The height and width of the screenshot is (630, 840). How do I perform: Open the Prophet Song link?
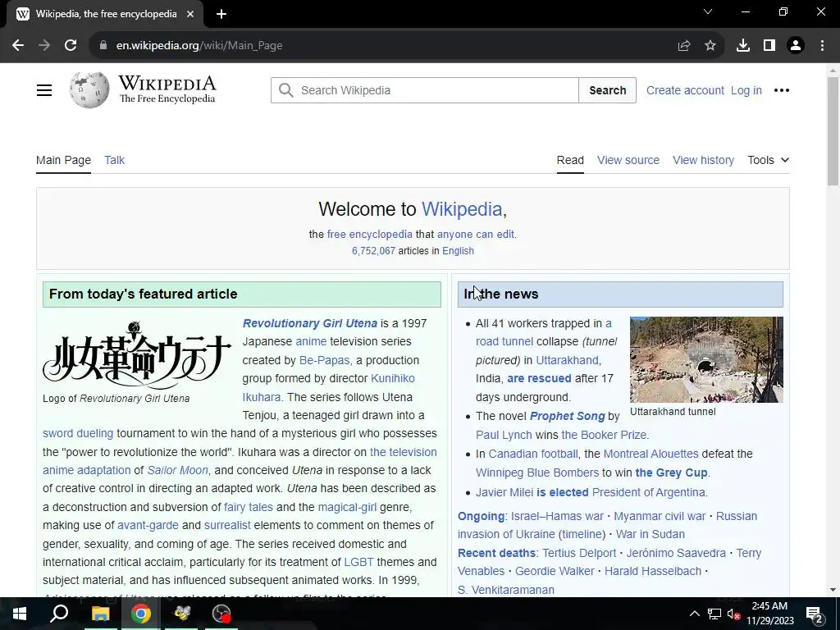point(567,416)
